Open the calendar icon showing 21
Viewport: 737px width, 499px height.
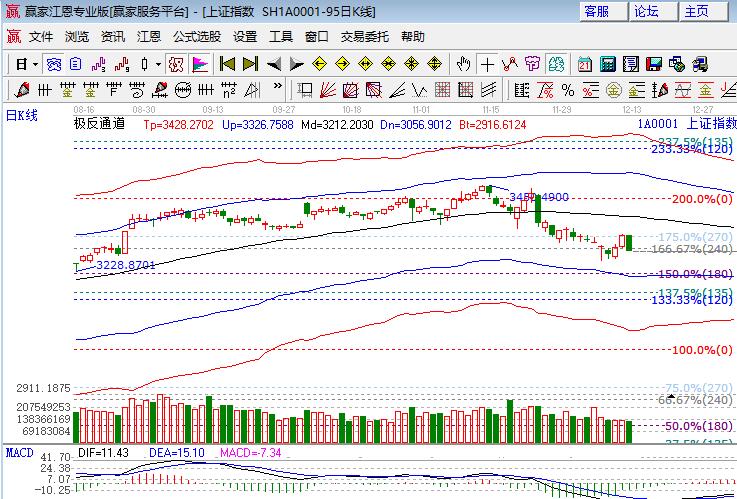(584, 64)
